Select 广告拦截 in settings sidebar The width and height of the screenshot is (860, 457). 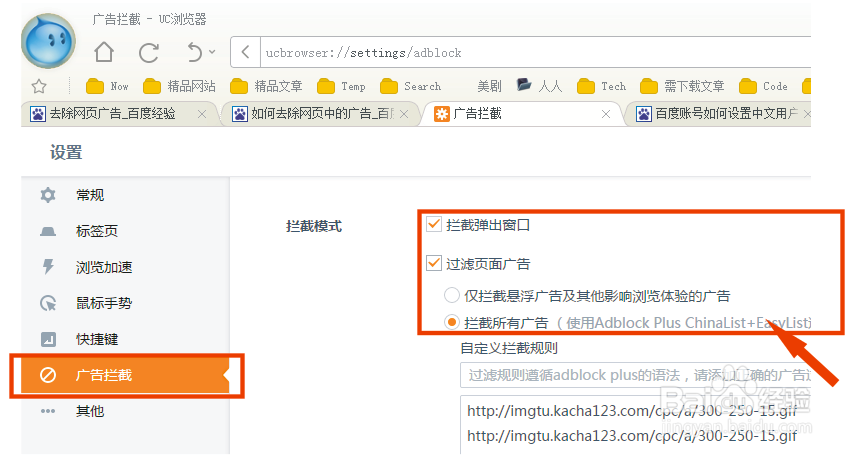(x=126, y=375)
